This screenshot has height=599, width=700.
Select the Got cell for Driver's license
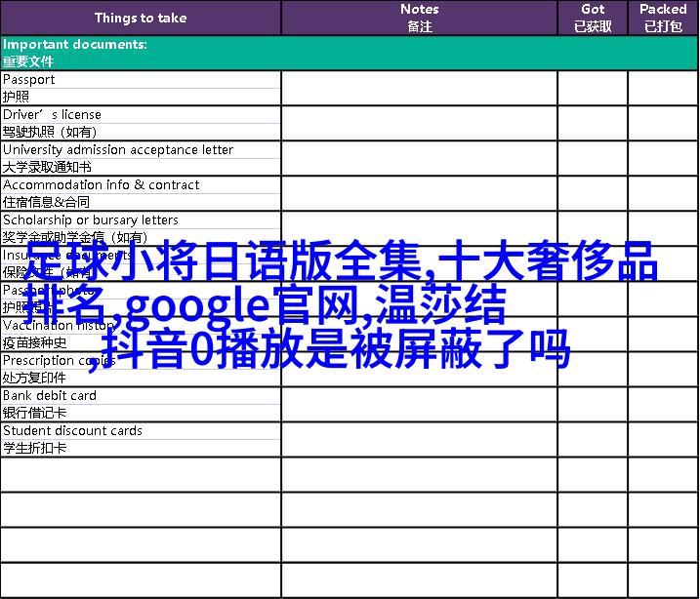(x=593, y=124)
